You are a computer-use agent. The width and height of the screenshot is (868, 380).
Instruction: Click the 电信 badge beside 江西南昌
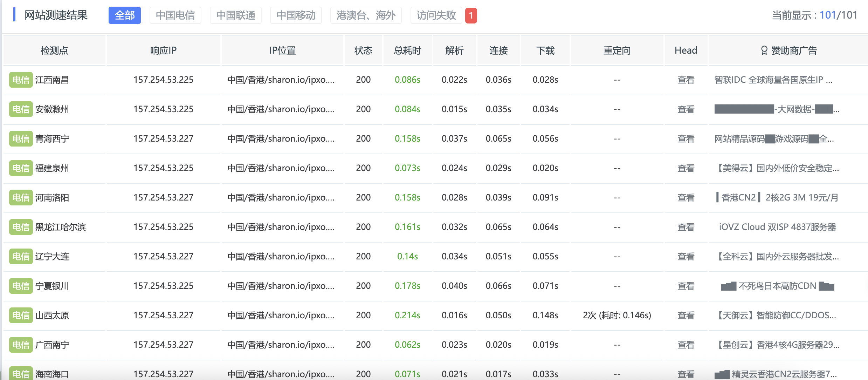[21, 80]
